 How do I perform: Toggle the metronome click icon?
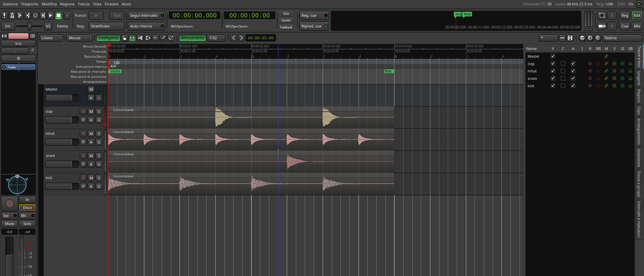click(12, 15)
